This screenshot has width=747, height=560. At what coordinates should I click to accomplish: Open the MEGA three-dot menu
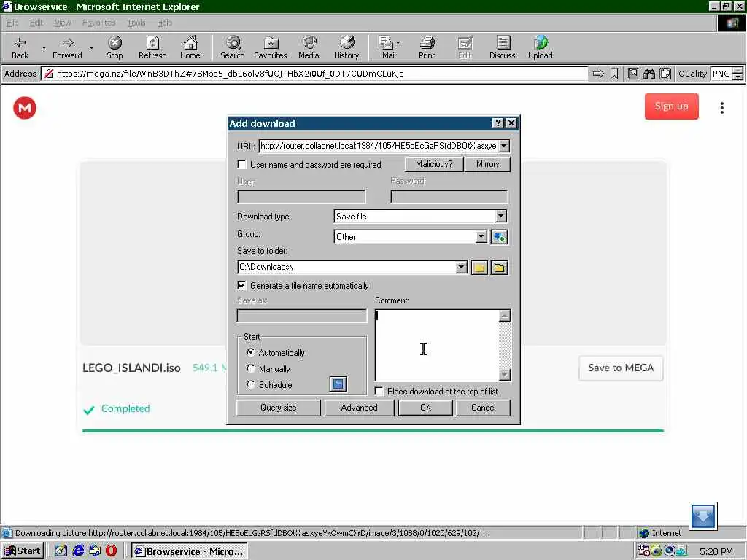coord(722,108)
